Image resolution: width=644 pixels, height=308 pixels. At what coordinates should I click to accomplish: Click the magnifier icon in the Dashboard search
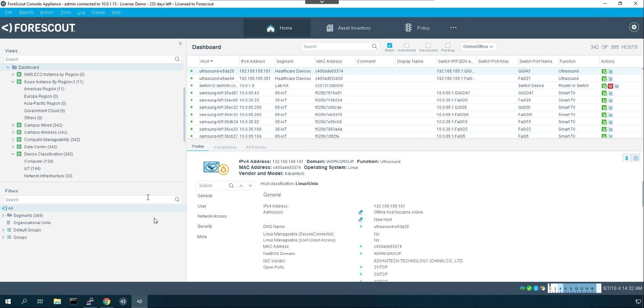375,46
